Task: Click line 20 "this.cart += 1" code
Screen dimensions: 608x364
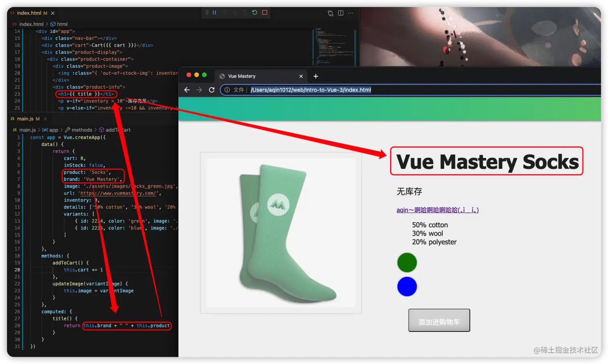Action: pos(83,270)
